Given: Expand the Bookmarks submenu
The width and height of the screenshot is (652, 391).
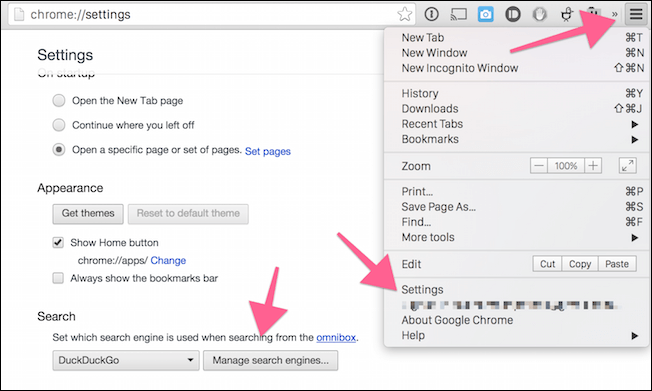Looking at the screenshot, I should click(516, 139).
